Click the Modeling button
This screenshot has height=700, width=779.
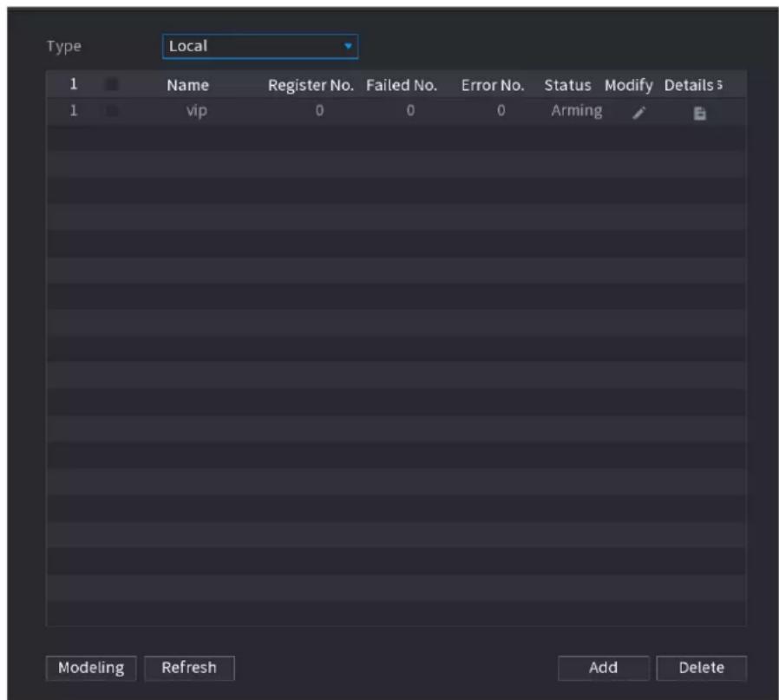(x=91, y=668)
